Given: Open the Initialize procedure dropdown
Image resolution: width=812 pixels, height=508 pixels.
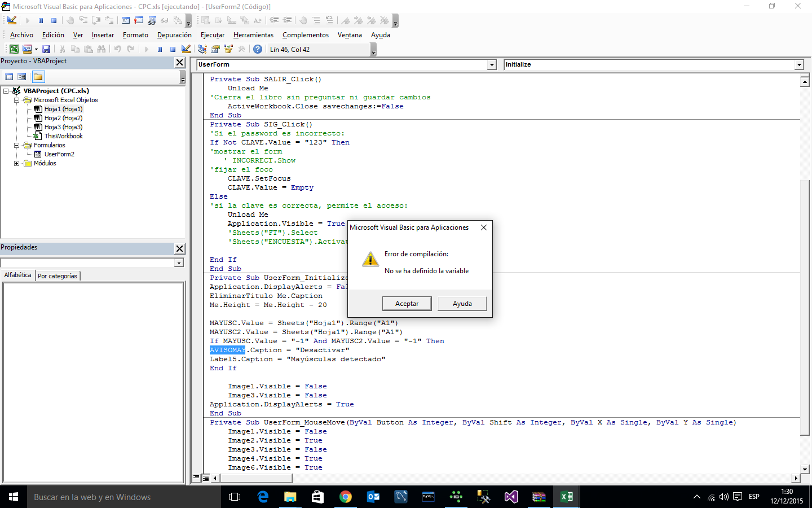Looking at the screenshot, I should (x=799, y=65).
